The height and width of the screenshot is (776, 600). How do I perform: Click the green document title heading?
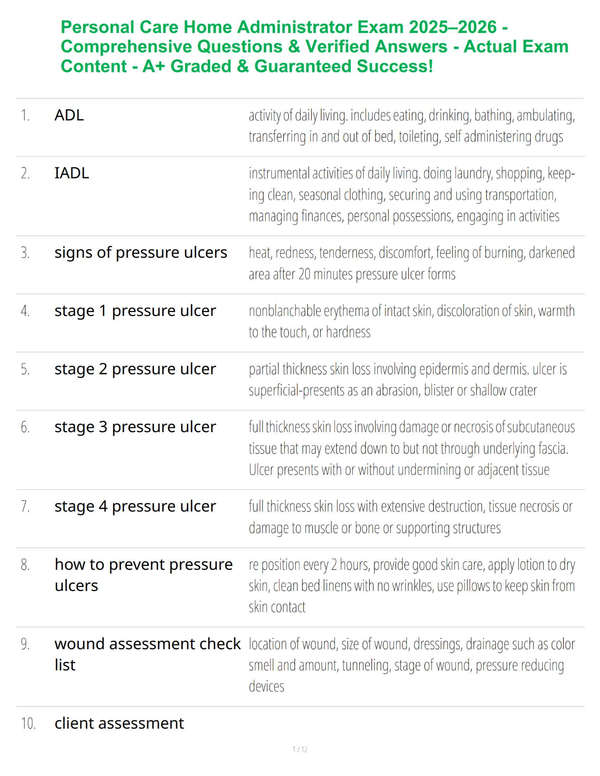314,47
